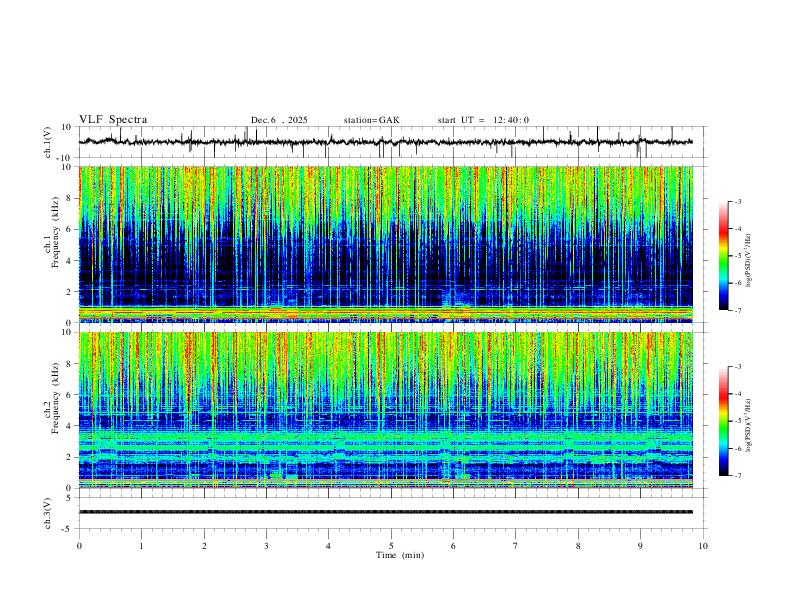Click inside the ch.1 spectrogram panel
Viewport: 792px width, 612px height.
pyautogui.click(x=385, y=244)
